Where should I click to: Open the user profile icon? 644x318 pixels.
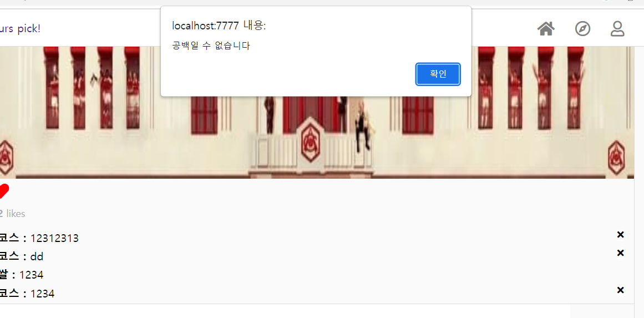617,29
